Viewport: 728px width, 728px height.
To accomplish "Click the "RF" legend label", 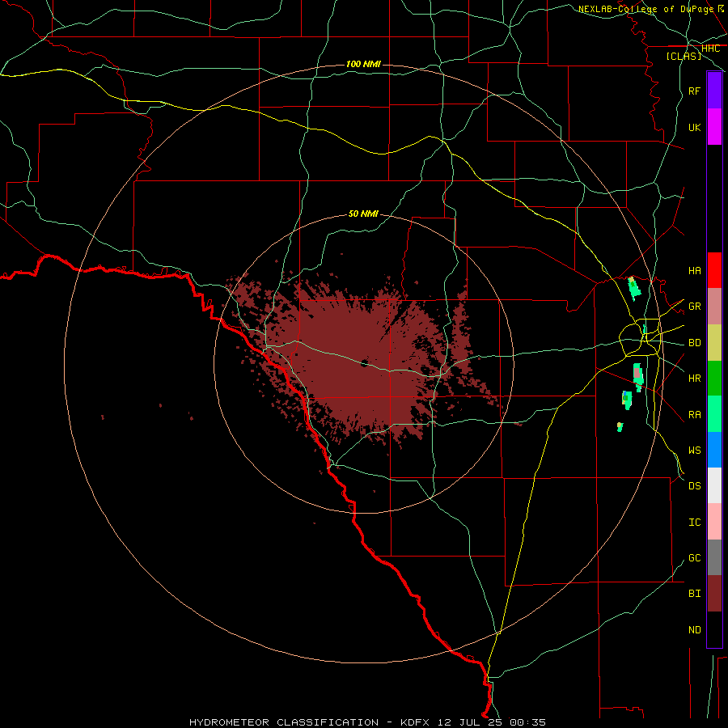I will pyautogui.click(x=694, y=91).
